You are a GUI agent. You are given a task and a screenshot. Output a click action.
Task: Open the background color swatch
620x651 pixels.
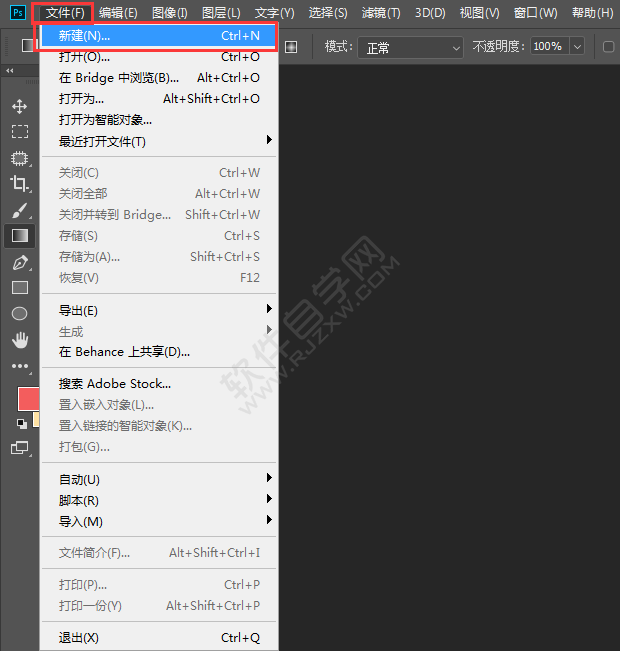[36, 419]
